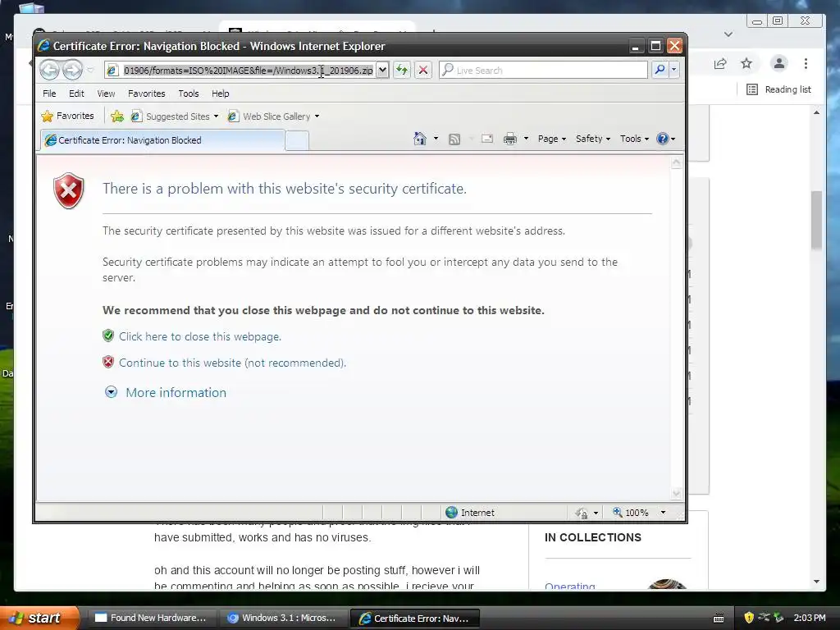Select the URL in the IE address bar
The height and width of the screenshot is (630, 840).
point(248,71)
